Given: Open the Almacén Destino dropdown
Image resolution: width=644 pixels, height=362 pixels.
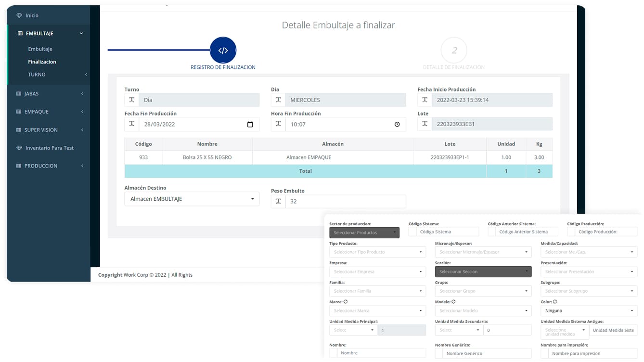Looking at the screenshot, I should point(192,199).
